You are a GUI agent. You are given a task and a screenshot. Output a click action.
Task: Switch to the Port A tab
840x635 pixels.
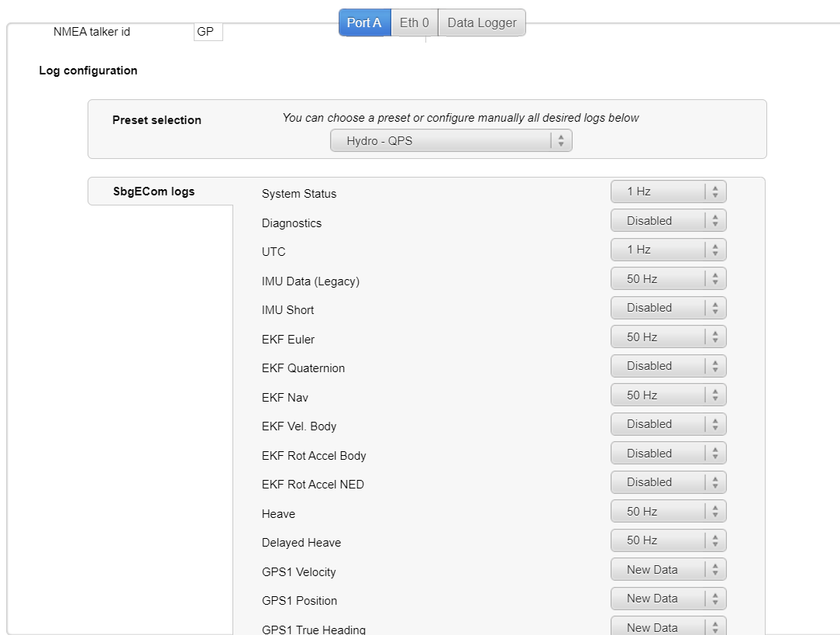pos(364,23)
